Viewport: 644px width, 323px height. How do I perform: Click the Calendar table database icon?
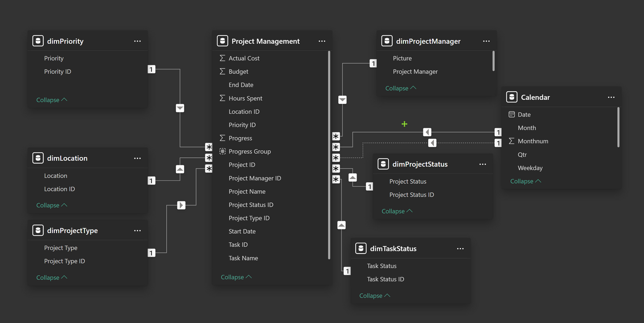pos(512,97)
